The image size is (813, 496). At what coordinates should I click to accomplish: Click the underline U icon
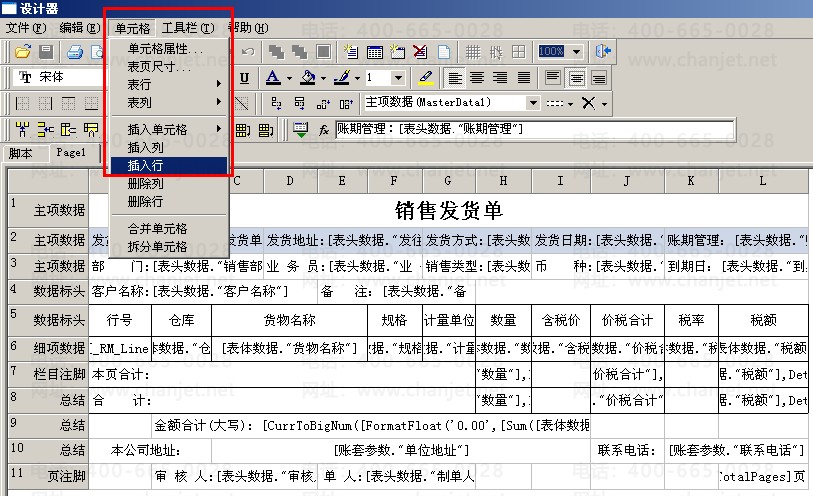[x=244, y=78]
